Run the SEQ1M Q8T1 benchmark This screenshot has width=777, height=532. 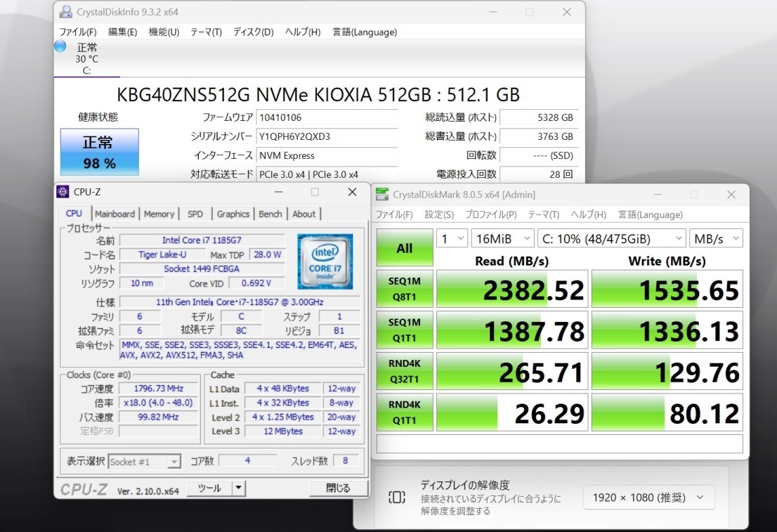point(405,289)
